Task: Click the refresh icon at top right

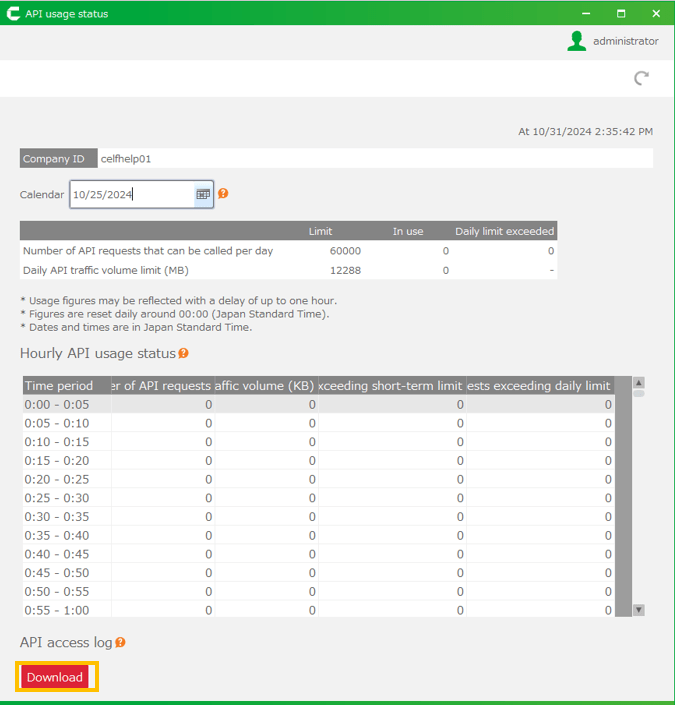Action: click(642, 78)
